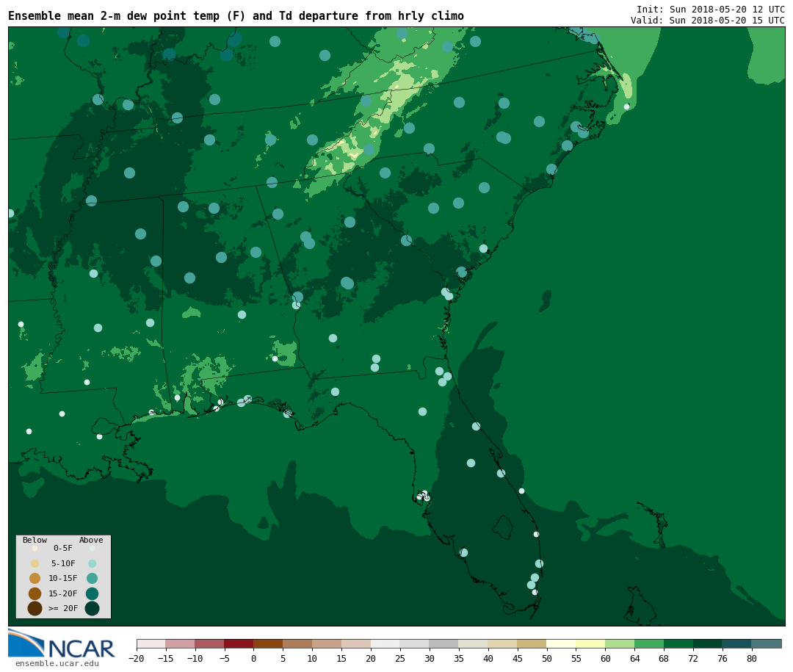Click the '72' colorbar tick label
The image size is (793, 672).
tap(693, 658)
